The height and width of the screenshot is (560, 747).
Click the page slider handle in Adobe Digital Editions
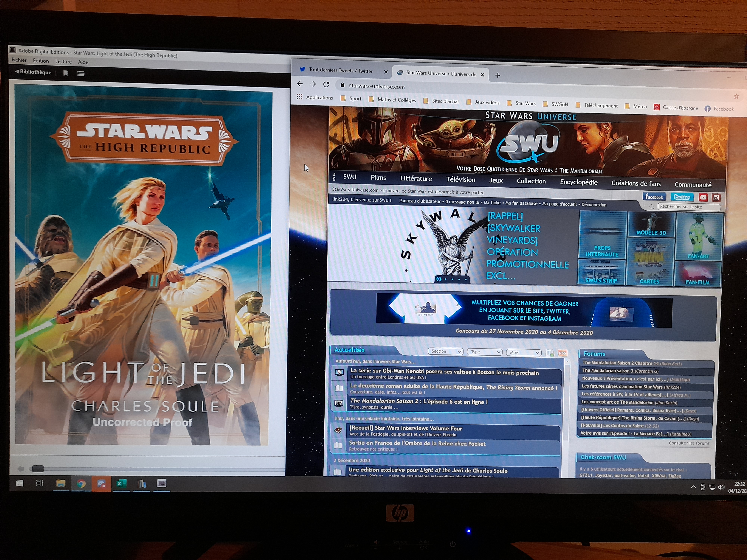click(x=38, y=469)
